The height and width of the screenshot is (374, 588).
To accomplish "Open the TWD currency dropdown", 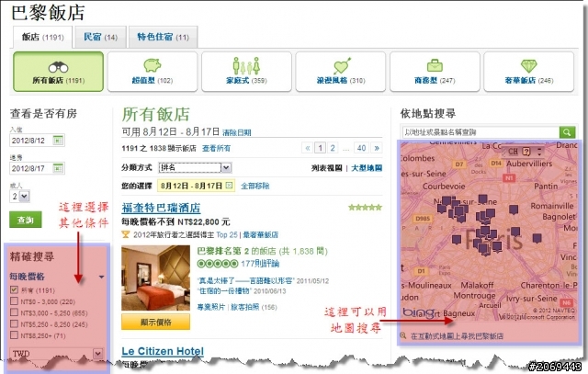I will point(56,354).
